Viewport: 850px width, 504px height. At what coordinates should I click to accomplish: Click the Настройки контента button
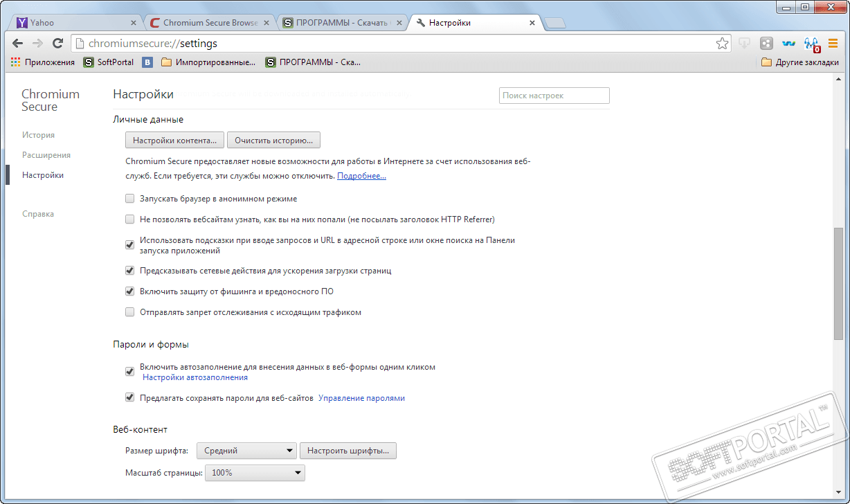[x=175, y=140]
